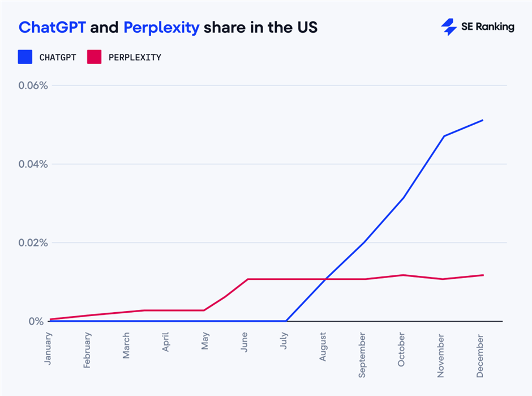
Task: Click the SE Ranking logo icon
Action: [x=449, y=27]
